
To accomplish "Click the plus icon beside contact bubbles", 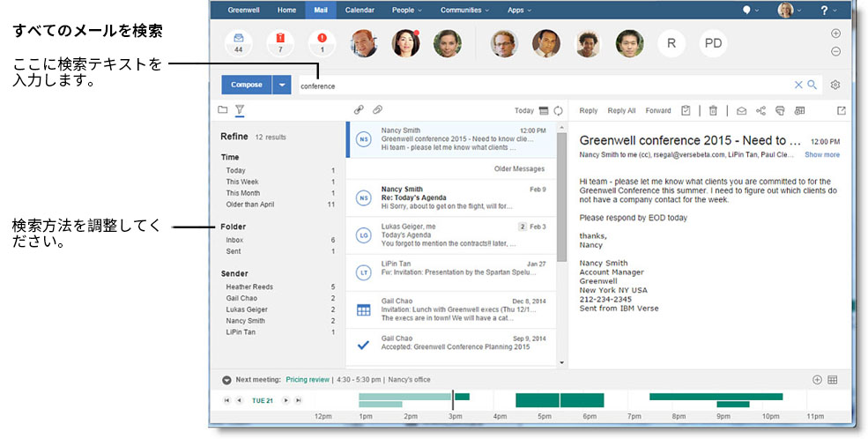I will tap(836, 33).
